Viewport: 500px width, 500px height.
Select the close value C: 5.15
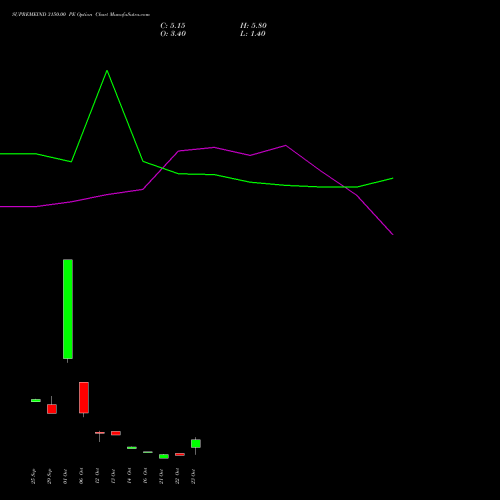[x=173, y=26]
